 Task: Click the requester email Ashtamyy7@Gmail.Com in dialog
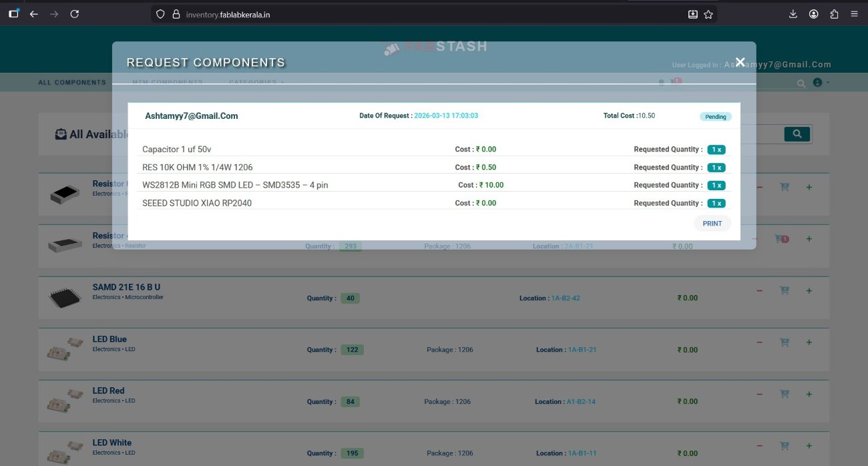coord(192,116)
